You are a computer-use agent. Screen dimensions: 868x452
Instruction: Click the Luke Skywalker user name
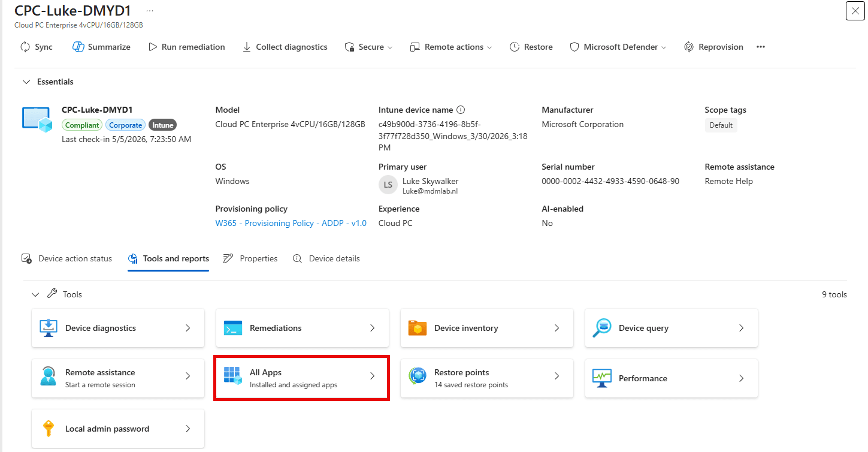431,181
